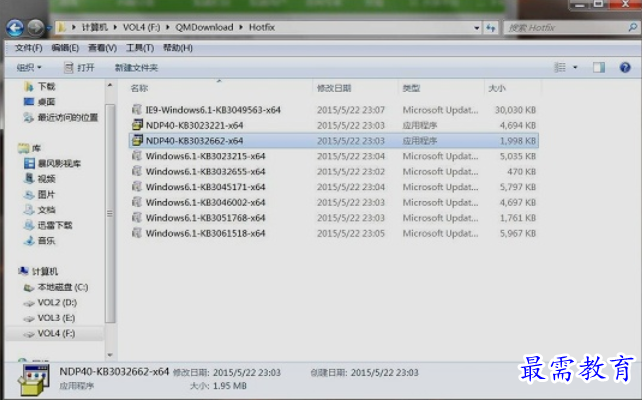Open the 帮助(H) menu
This screenshot has width=642, height=400.
click(x=178, y=48)
